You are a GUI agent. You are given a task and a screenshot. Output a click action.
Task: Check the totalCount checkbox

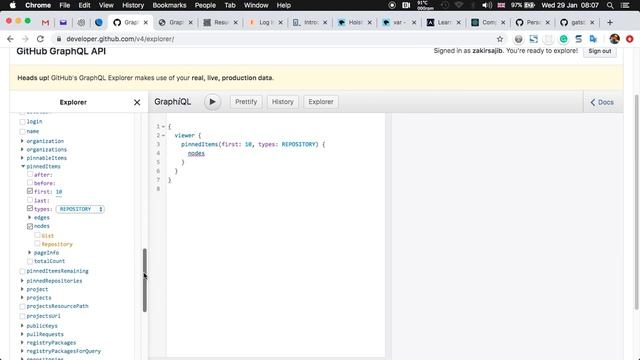click(x=30, y=261)
